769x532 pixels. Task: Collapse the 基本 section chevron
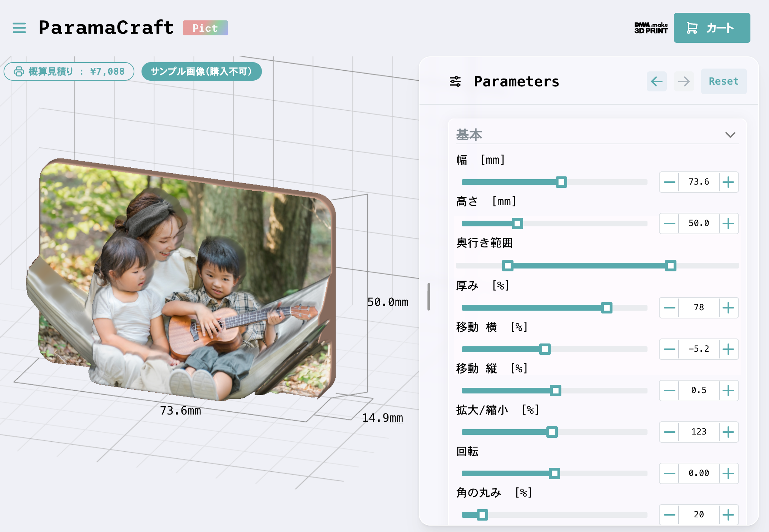730,135
